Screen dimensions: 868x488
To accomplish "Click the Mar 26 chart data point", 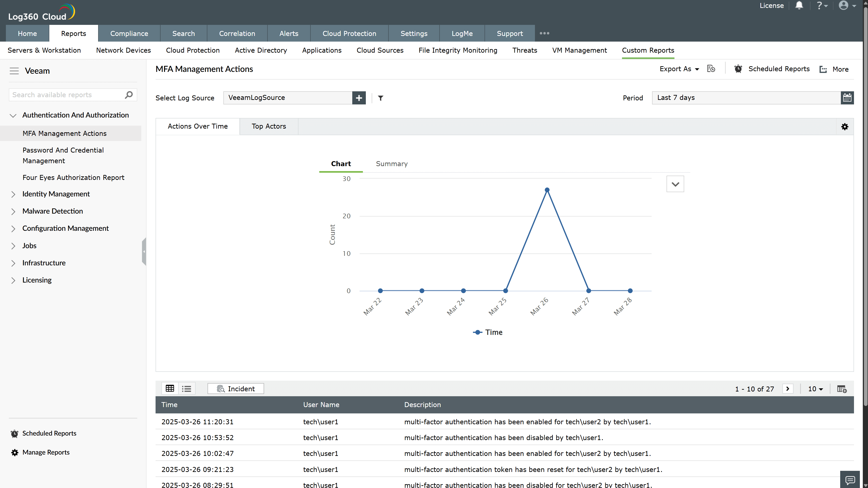I will click(547, 190).
